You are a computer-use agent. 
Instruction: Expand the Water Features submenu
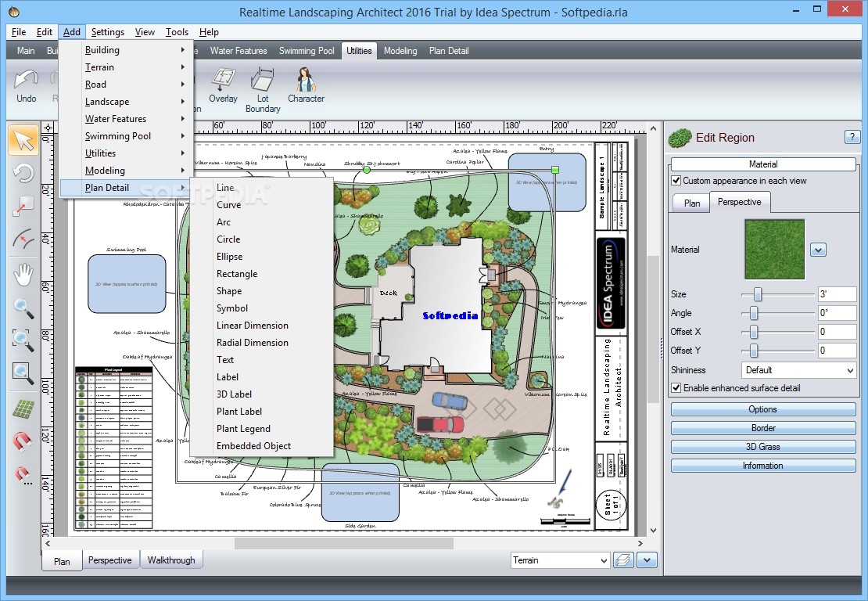[127, 118]
